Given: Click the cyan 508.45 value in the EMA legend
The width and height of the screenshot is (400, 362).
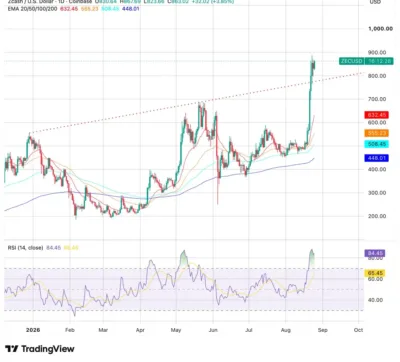Looking at the screenshot, I should click(x=110, y=9).
